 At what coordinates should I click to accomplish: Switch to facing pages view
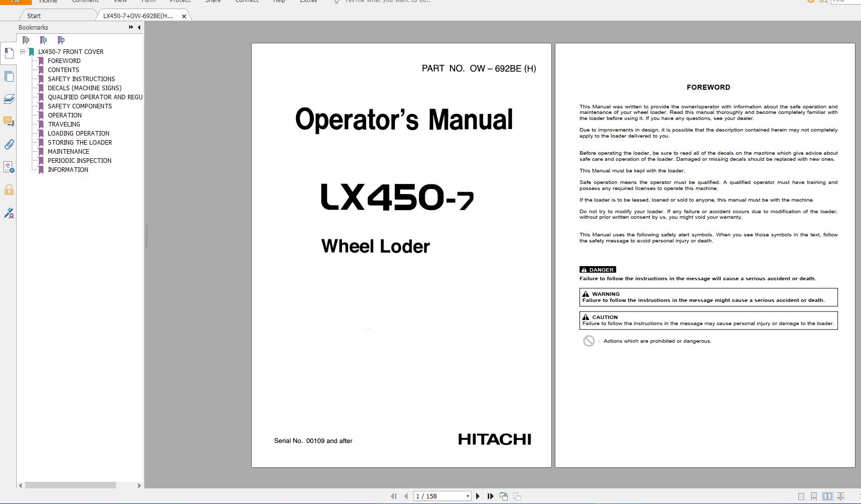[827, 496]
